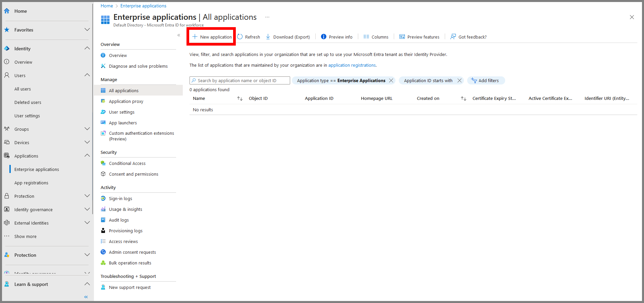Click the Bulk operation results icon
644x303 pixels.
coord(103,263)
